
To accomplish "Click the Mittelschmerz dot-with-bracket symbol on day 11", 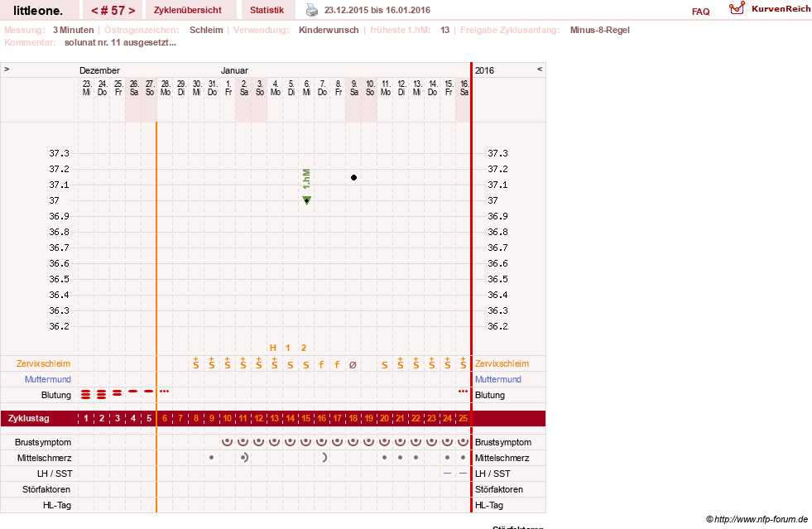I will point(244,458).
